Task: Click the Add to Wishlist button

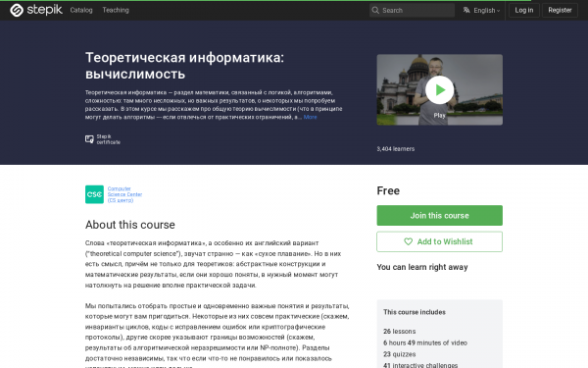Action: [439, 241]
